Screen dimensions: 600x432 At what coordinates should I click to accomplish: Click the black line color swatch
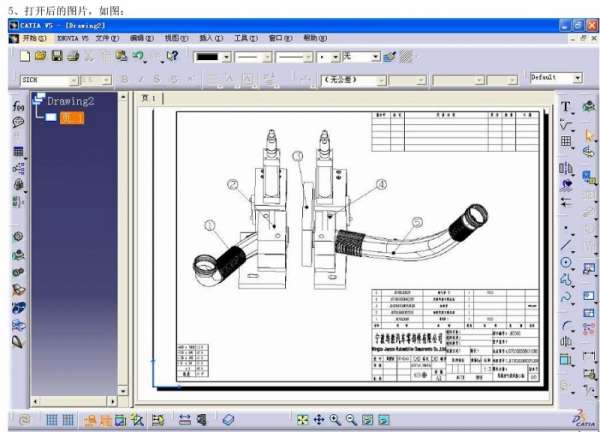(208, 57)
